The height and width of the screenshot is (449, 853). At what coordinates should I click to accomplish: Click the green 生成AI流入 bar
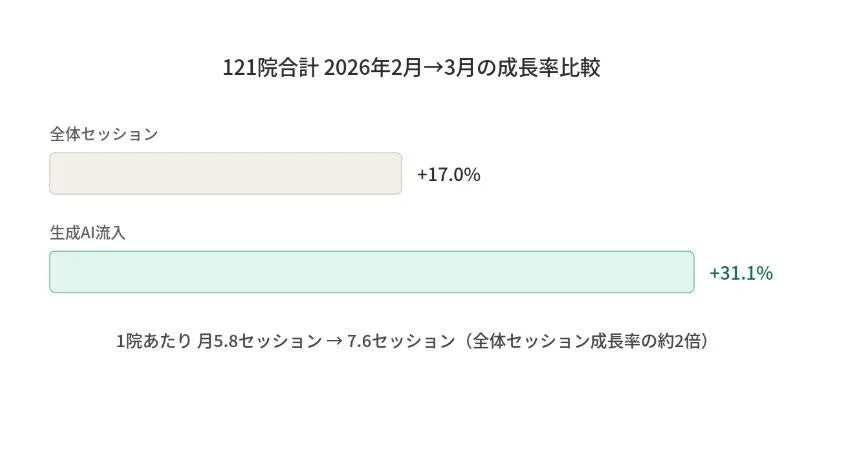click(371, 272)
